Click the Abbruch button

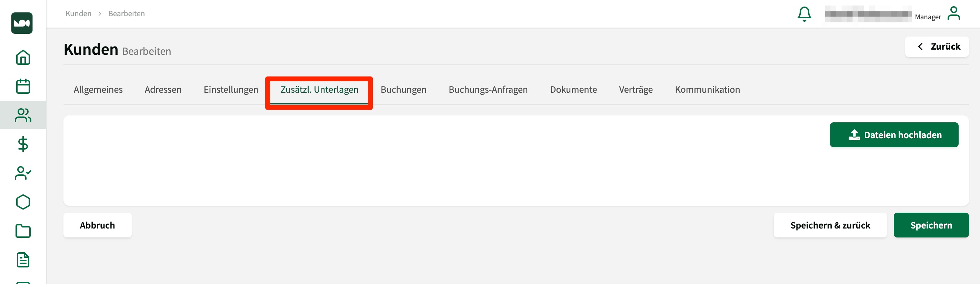97,225
